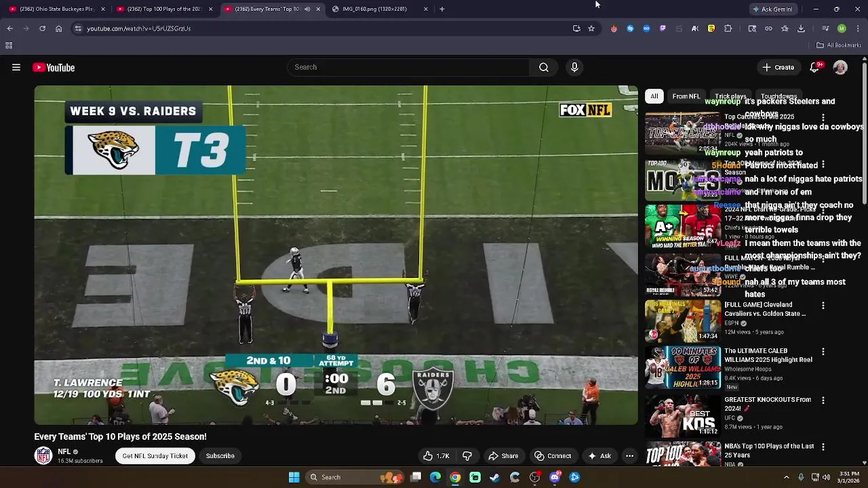Open Windows Start menu
Screen dimensions: 868x488
294,477
